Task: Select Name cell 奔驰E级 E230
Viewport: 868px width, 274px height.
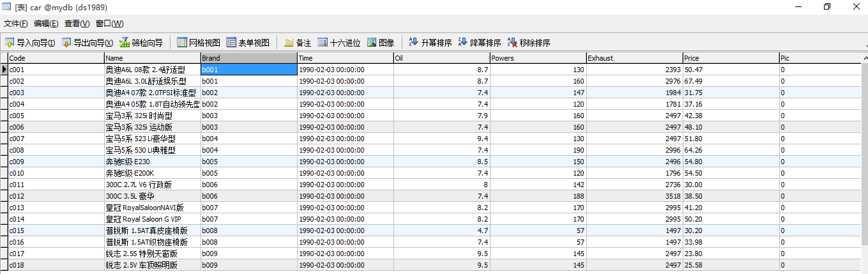Action: coord(153,162)
